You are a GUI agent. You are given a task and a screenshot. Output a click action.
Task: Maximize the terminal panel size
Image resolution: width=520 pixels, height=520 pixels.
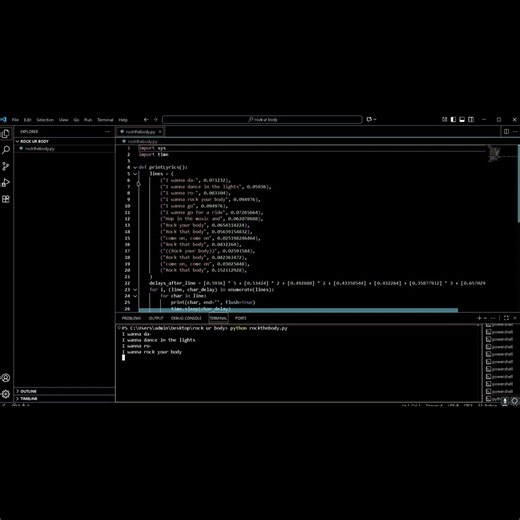click(x=506, y=318)
